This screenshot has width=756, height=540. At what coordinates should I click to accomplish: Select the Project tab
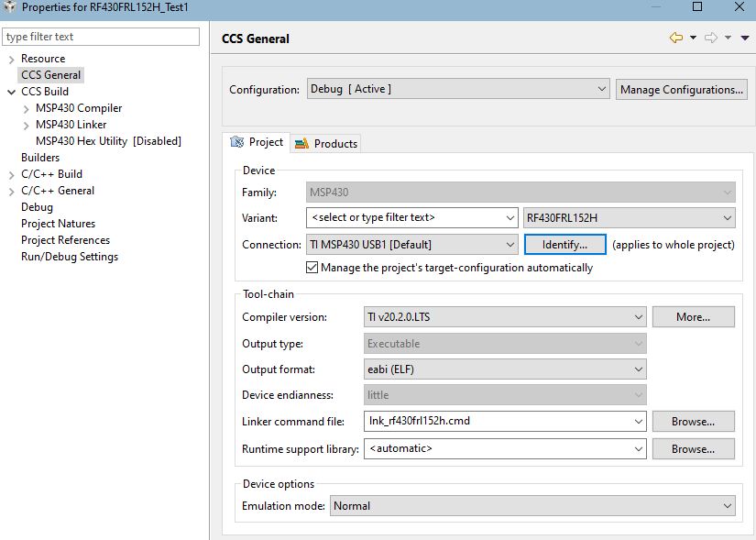tap(257, 142)
